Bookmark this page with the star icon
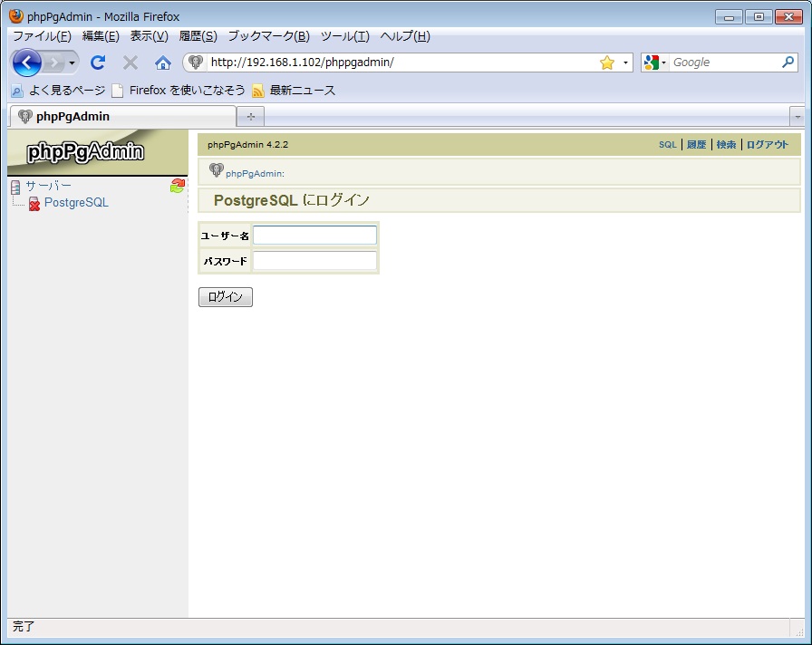 tap(607, 63)
